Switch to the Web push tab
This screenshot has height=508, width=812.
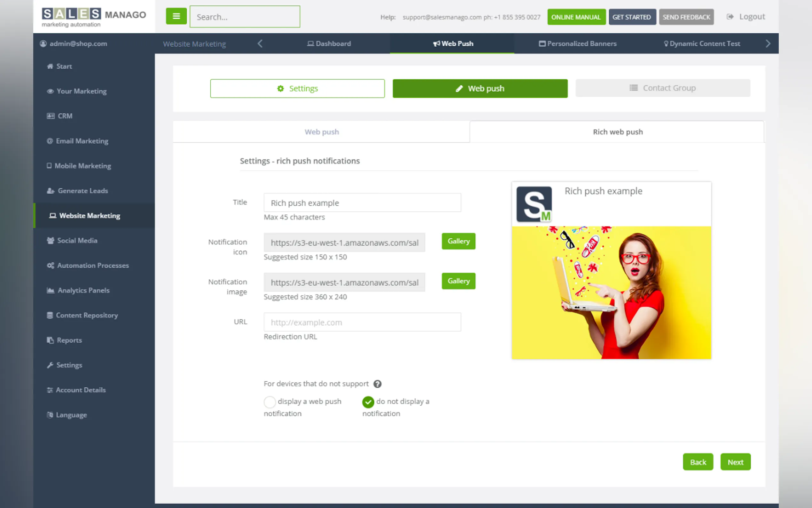coord(321,132)
